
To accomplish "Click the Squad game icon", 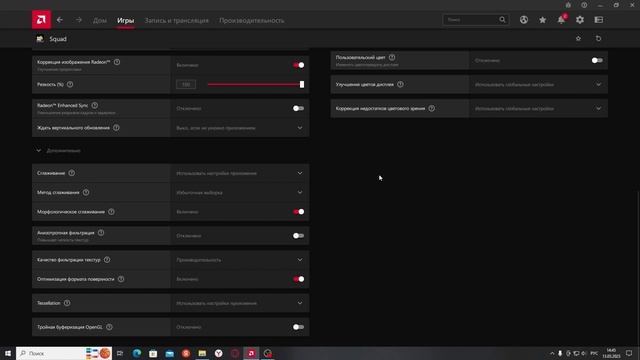I will pos(40,39).
